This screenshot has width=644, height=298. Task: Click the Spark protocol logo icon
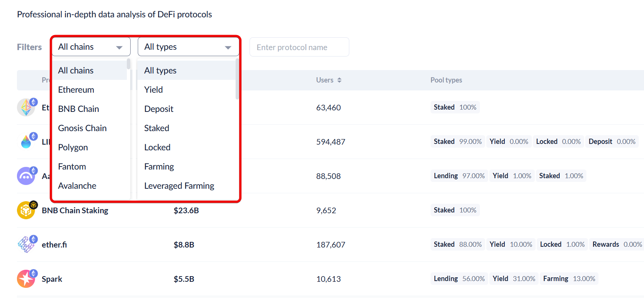26,279
